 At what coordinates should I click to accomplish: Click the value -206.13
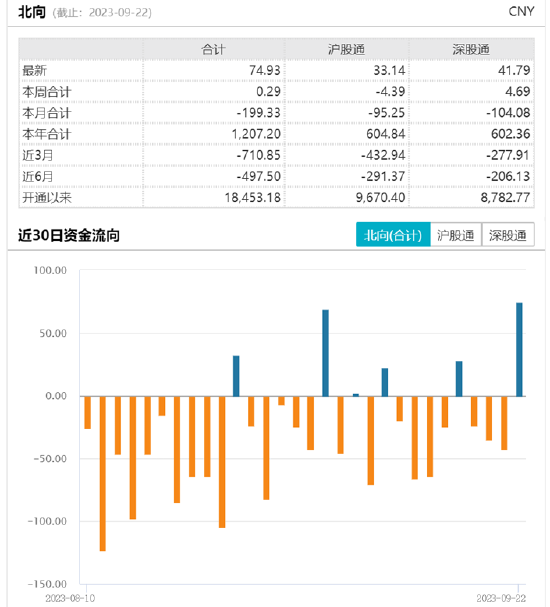[508, 177]
